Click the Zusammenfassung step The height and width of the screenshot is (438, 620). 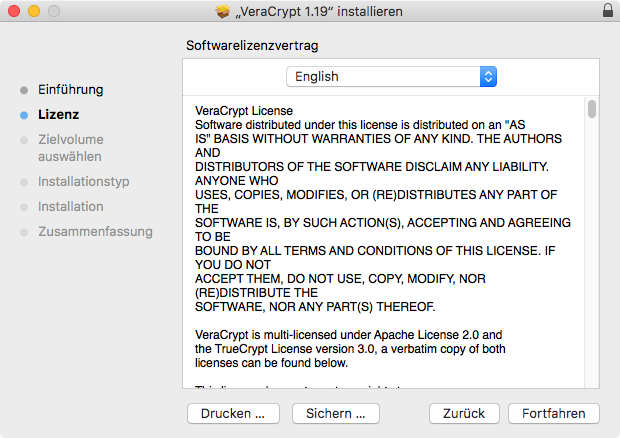(x=95, y=232)
